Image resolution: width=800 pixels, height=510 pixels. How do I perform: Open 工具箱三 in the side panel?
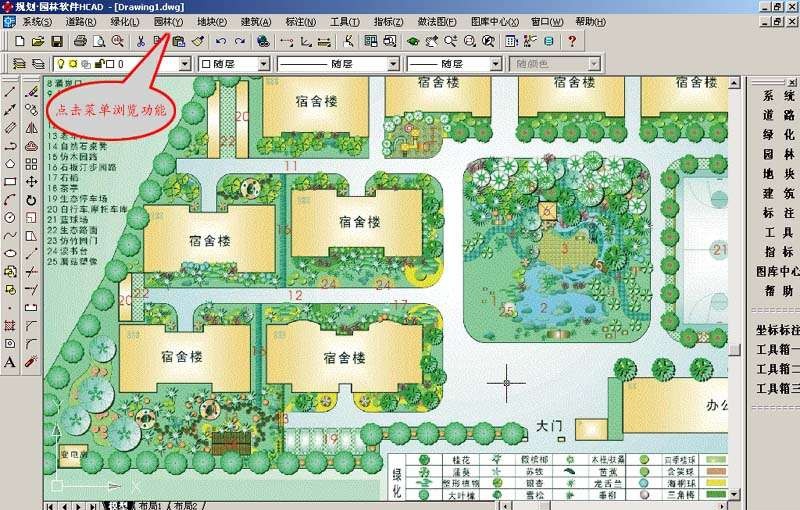click(778, 389)
